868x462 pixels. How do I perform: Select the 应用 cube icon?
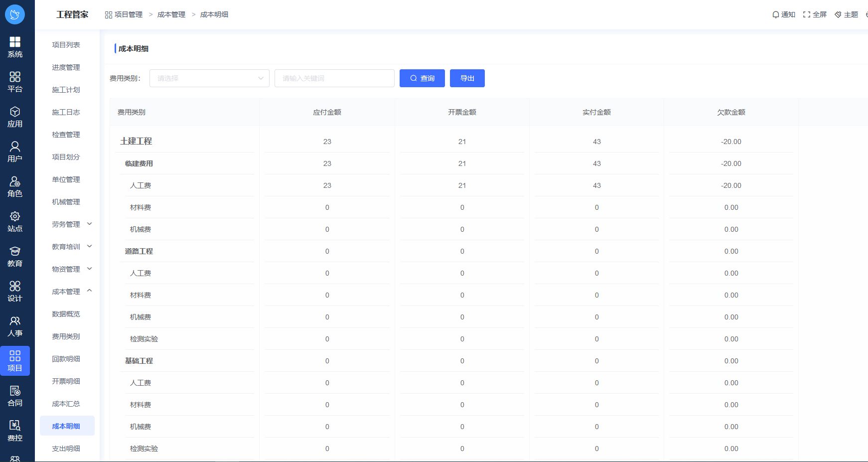[x=15, y=112]
